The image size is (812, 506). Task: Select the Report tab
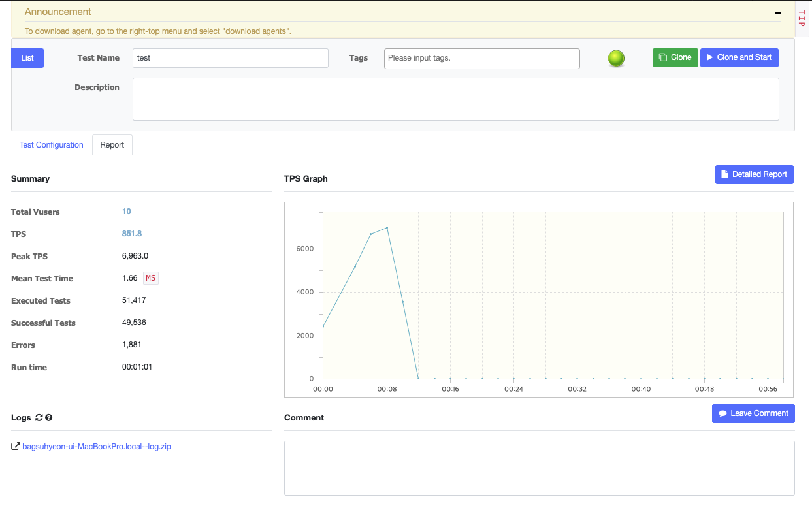pyautogui.click(x=112, y=145)
